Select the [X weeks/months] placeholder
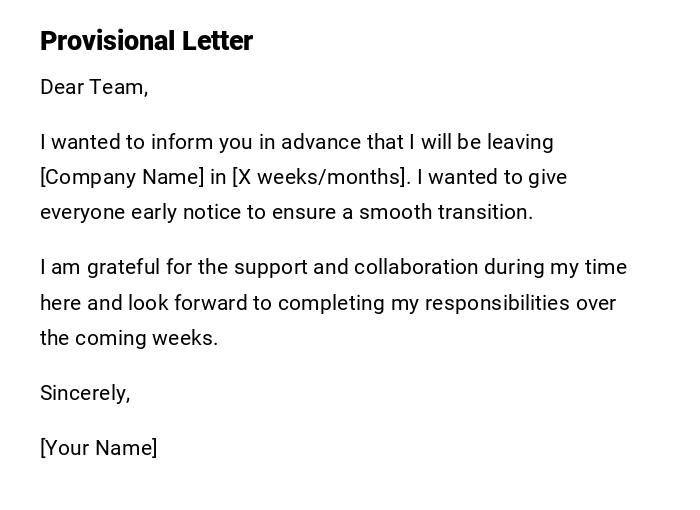 click(320, 177)
